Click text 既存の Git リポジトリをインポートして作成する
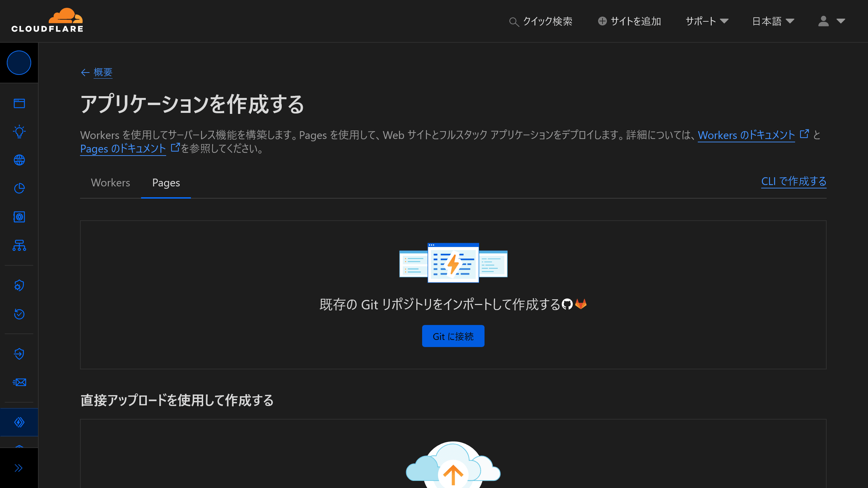This screenshot has height=488, width=868. coord(440,304)
